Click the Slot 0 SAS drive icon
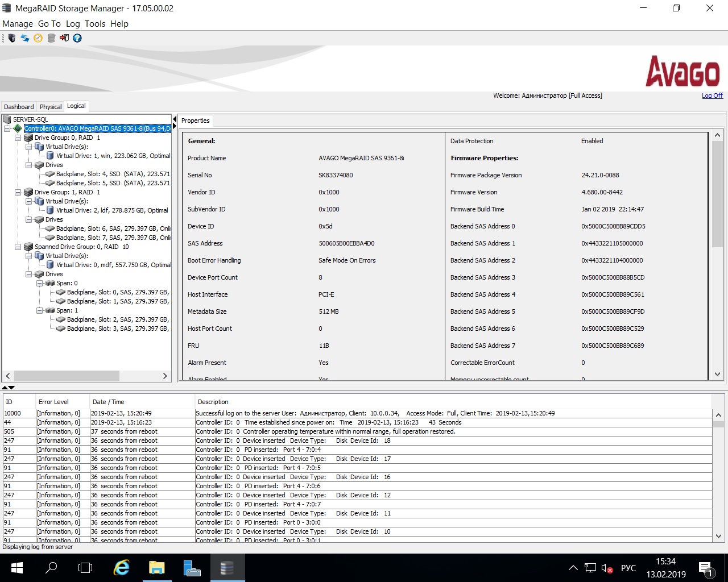 61,292
